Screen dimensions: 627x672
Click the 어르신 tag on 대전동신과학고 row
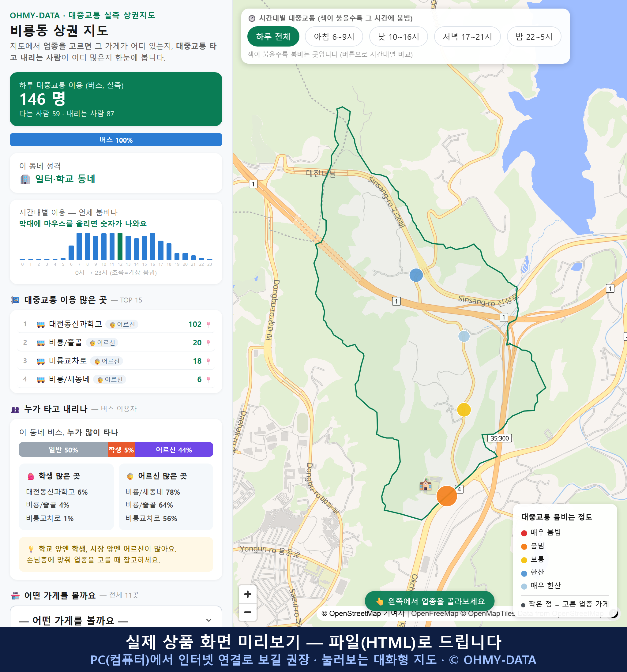click(122, 325)
